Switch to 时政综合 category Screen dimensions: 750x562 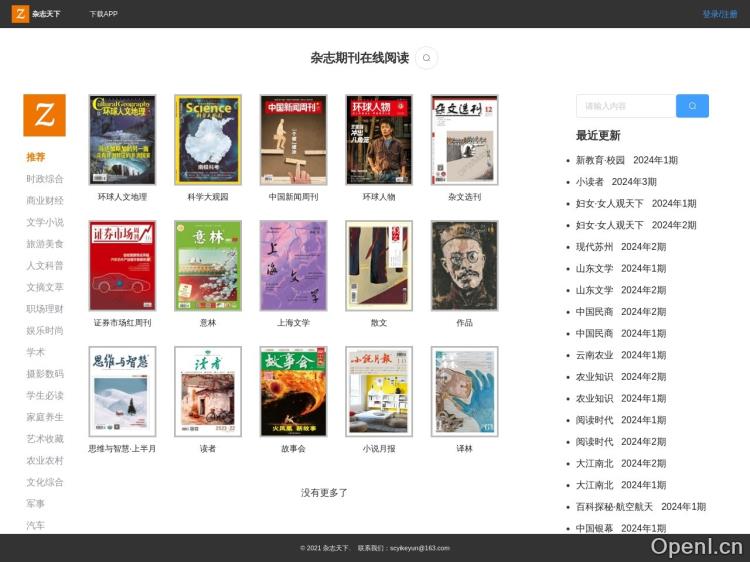(x=45, y=179)
